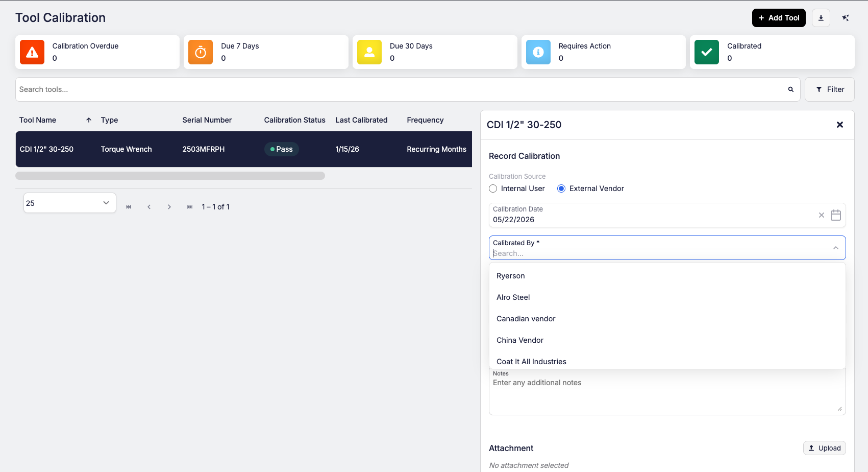Click the Calibrated green checkmark icon
Viewport: 868px width, 472px height.
[707, 52]
